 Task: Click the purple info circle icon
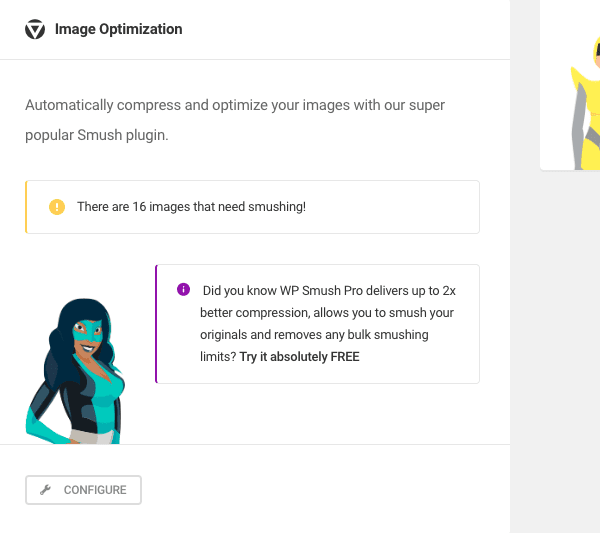point(183,289)
